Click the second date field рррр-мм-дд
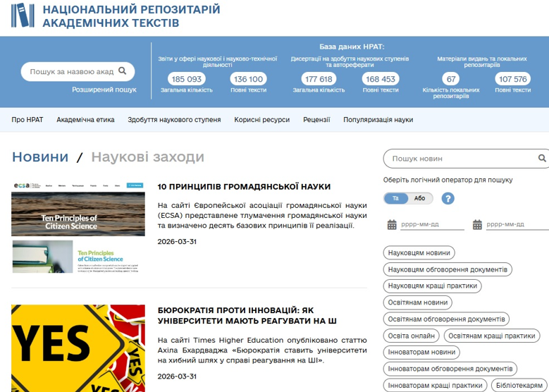The image size is (549, 392). pos(517,224)
